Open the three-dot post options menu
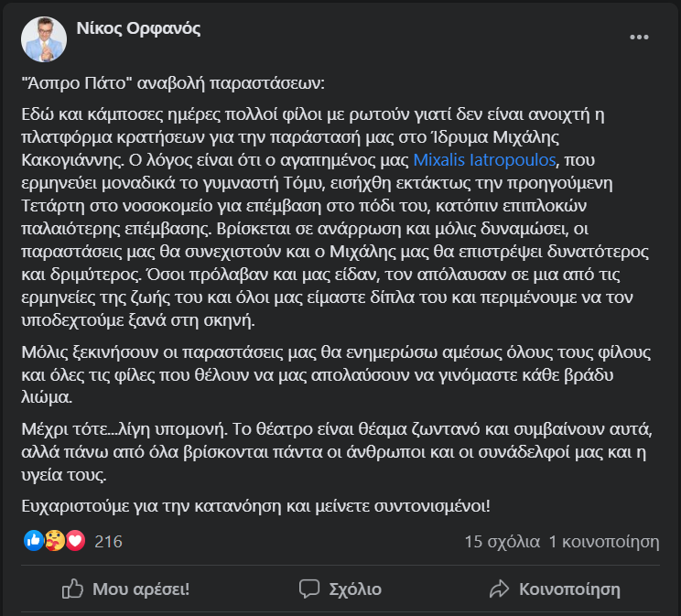 639,38
